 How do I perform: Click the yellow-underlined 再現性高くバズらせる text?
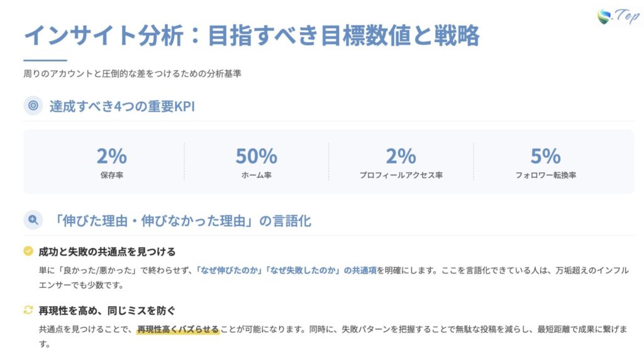point(178,329)
